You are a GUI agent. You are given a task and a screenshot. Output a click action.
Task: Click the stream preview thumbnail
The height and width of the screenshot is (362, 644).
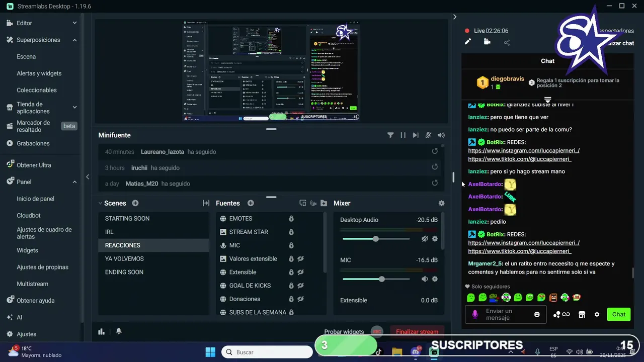(271, 71)
